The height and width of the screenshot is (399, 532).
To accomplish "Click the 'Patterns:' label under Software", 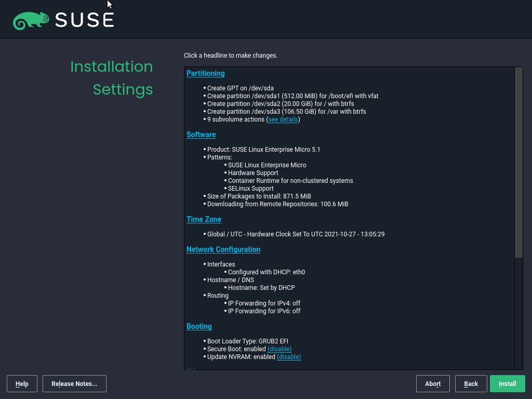I will coord(220,157).
